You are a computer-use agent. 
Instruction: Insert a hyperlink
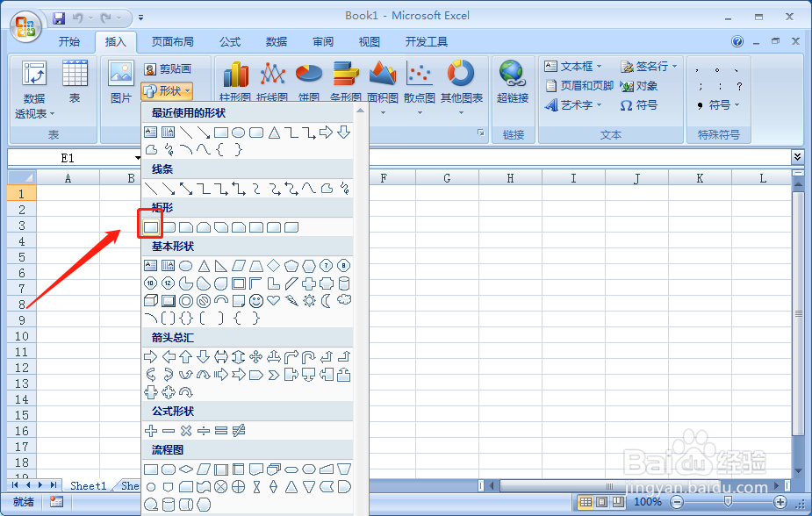(x=513, y=82)
